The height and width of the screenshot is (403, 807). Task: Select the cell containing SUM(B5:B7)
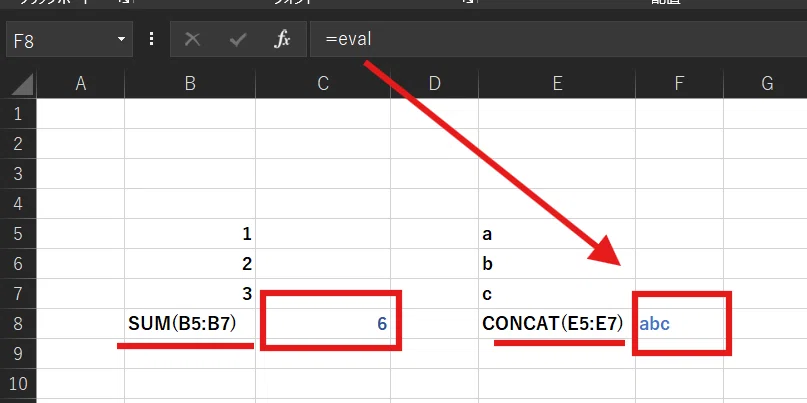190,324
